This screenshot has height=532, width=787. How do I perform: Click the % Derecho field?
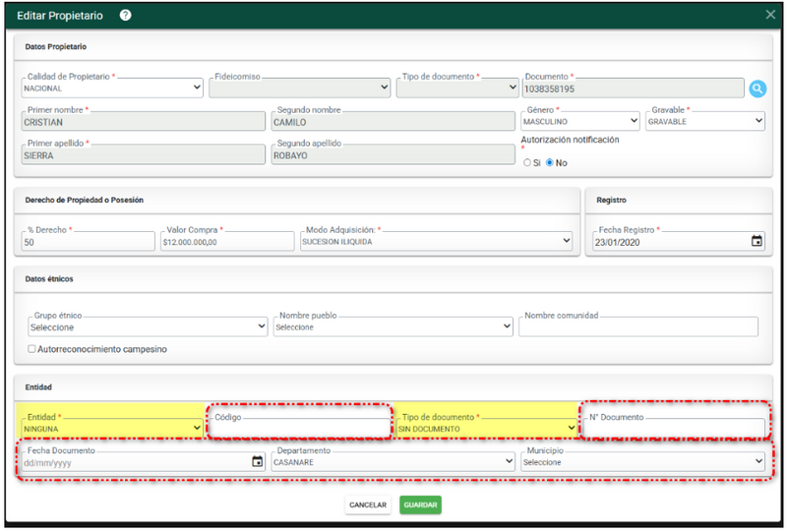tap(89, 241)
